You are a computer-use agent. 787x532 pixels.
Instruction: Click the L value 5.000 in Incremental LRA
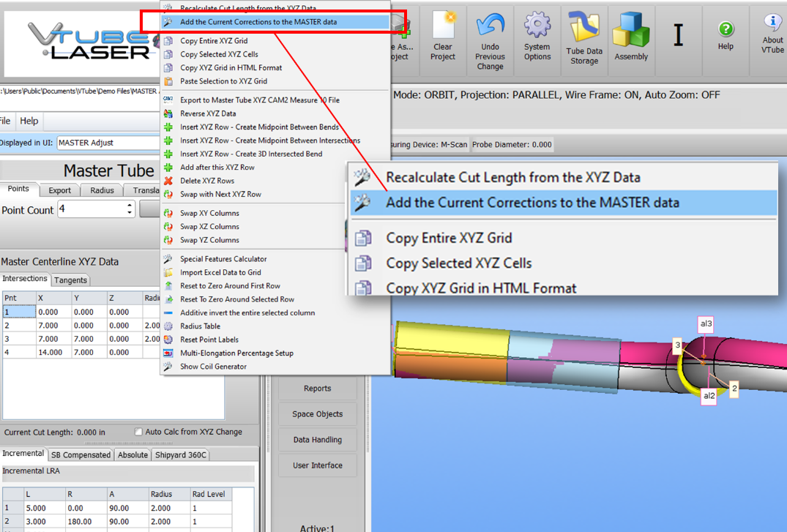pos(44,508)
